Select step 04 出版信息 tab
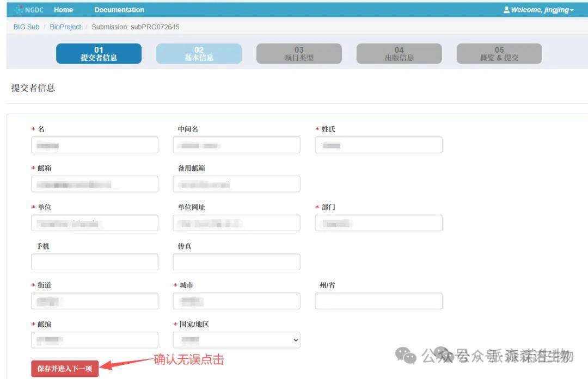Viewport: 588px width, 379px height. [399, 54]
